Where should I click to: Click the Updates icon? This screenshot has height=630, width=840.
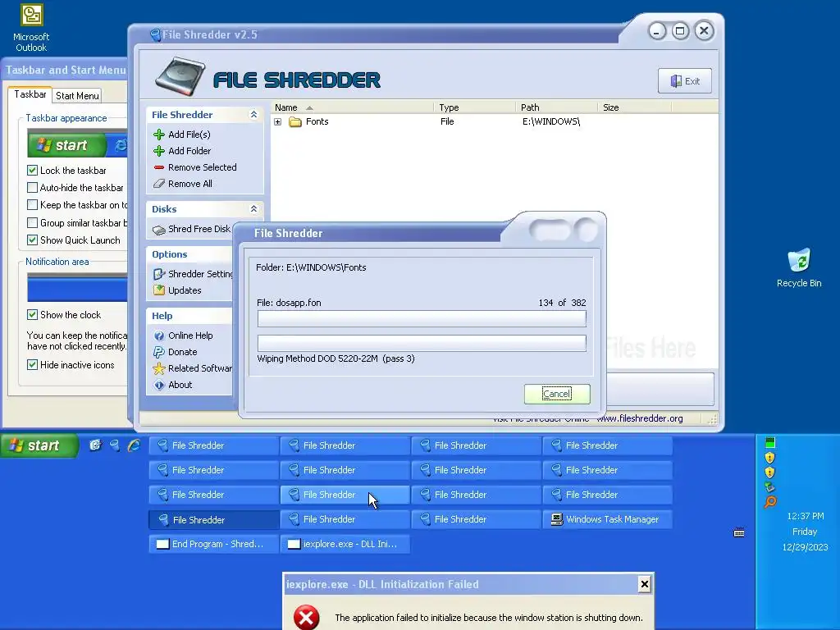pos(159,290)
